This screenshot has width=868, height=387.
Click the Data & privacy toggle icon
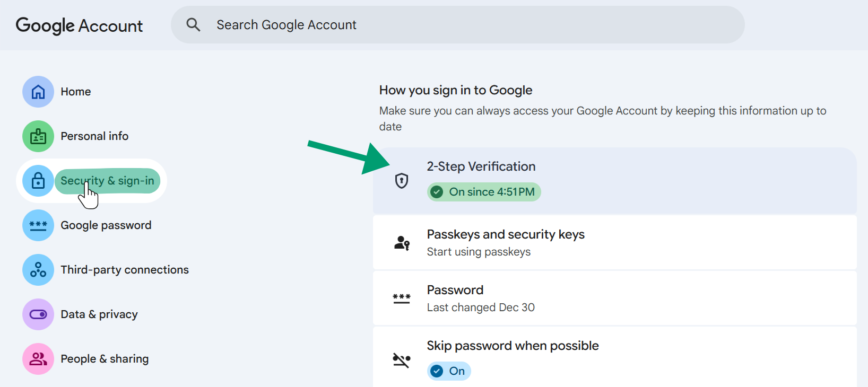click(x=38, y=314)
